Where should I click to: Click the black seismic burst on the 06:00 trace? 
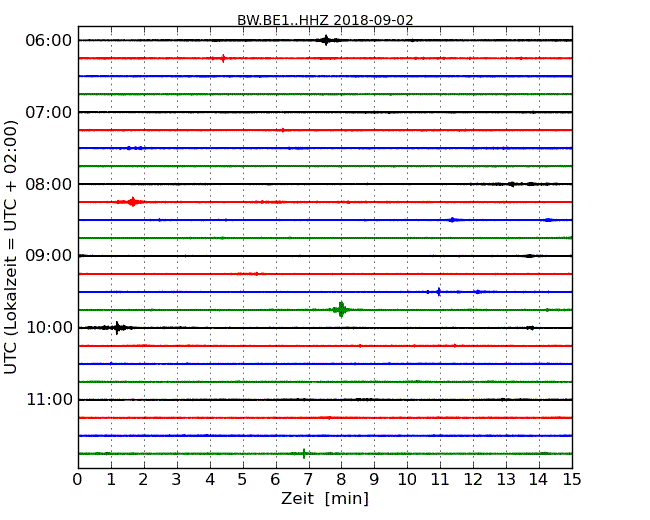(x=326, y=40)
